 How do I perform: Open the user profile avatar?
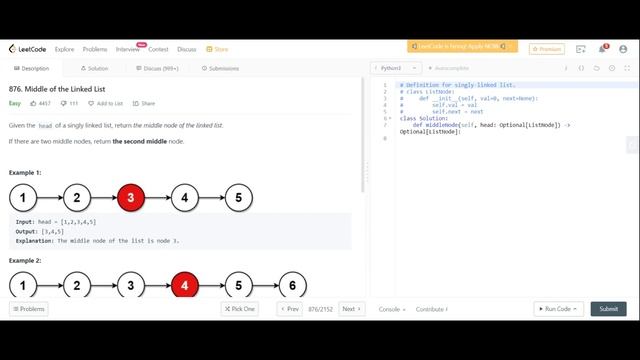coord(623,49)
